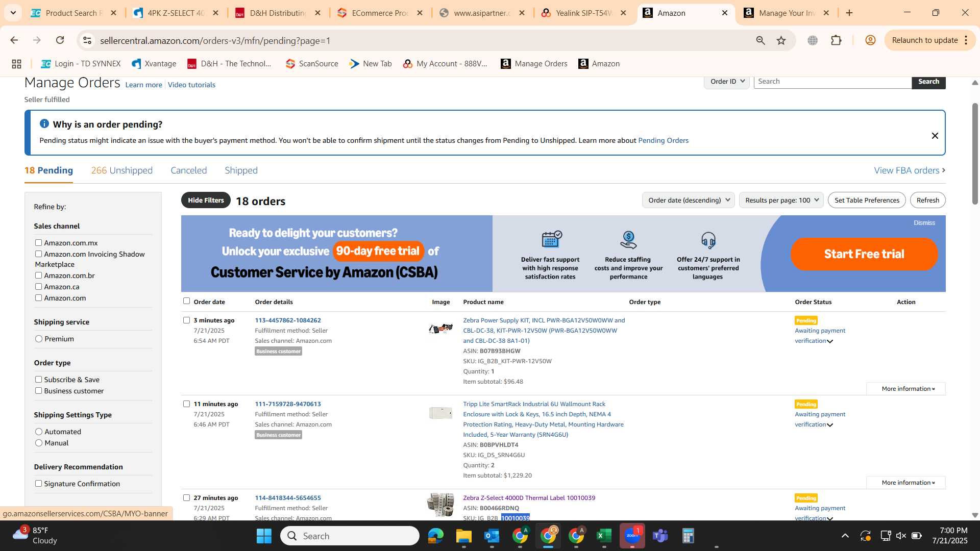Check the Amazon.com.mx sales channel

coord(38,243)
